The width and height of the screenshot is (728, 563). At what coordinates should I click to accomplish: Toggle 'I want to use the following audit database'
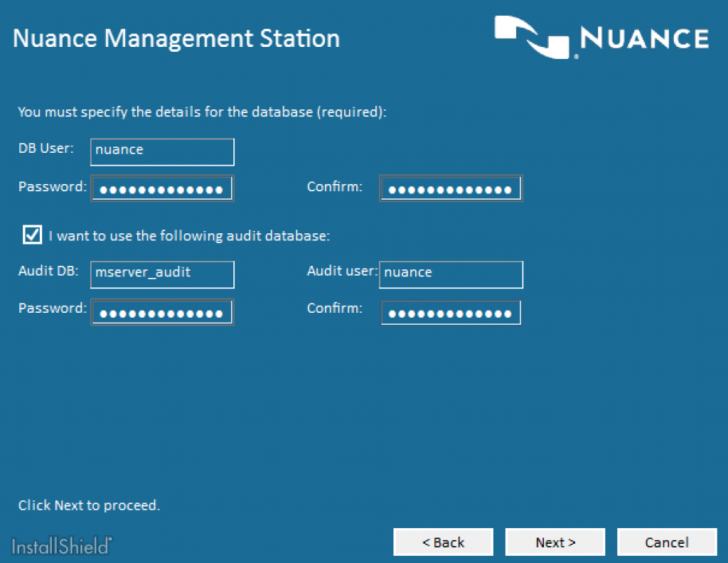tap(31, 235)
